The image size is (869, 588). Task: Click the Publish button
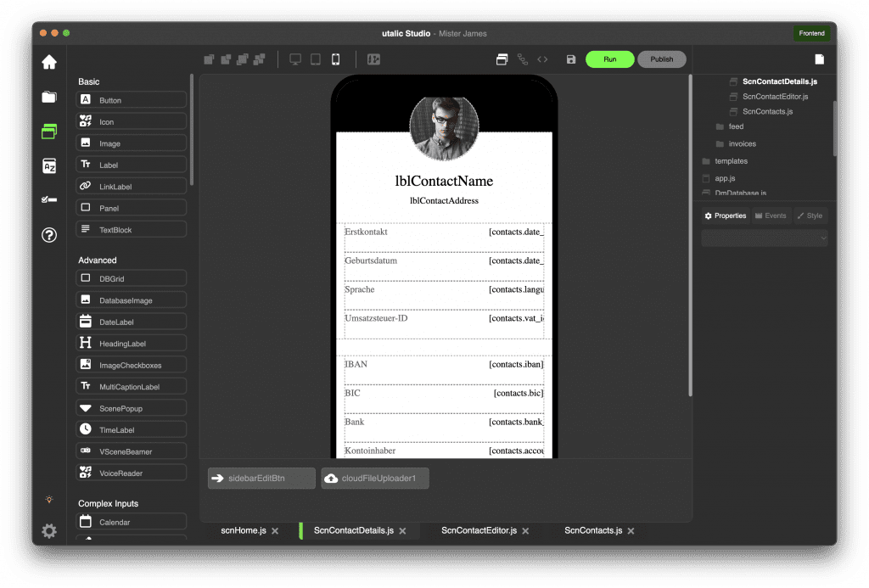tap(661, 59)
